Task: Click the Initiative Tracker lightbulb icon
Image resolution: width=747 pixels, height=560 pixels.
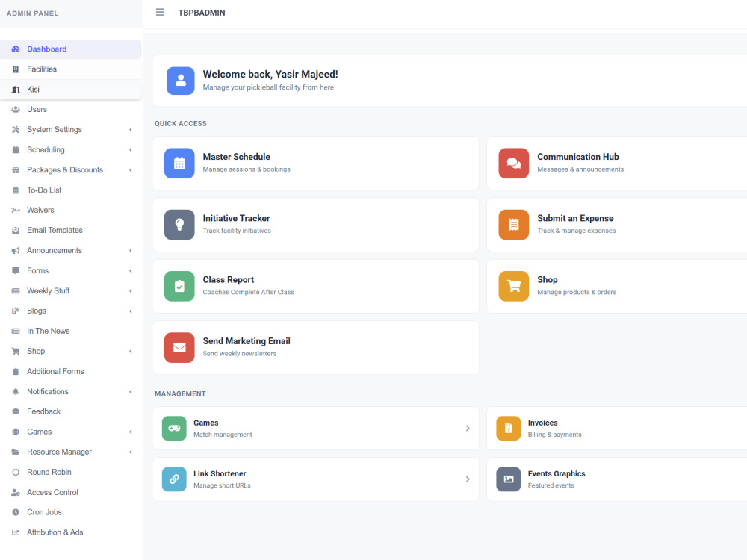Action: pos(179,225)
